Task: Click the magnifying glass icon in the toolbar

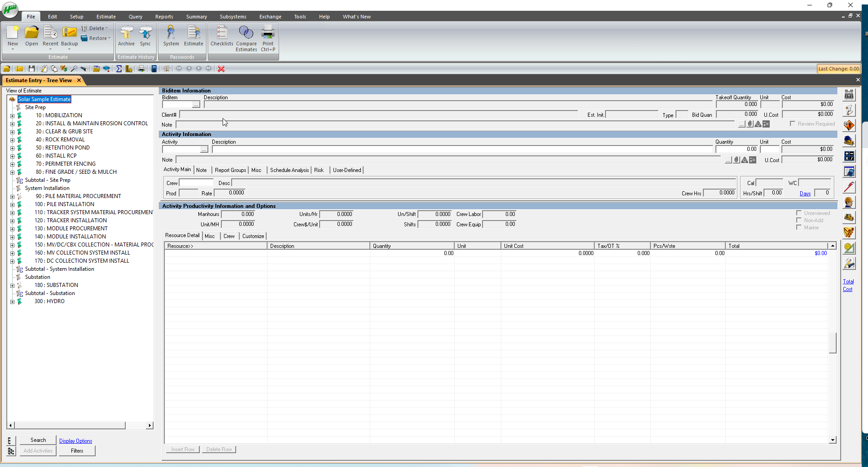Action: click(x=75, y=69)
